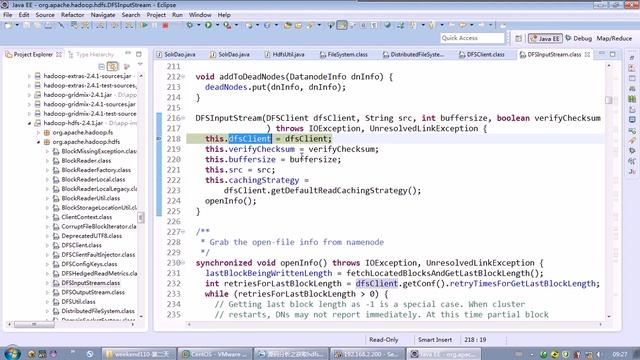
Task: Maximize the Project Explorer panel
Action: (x=139, y=54)
